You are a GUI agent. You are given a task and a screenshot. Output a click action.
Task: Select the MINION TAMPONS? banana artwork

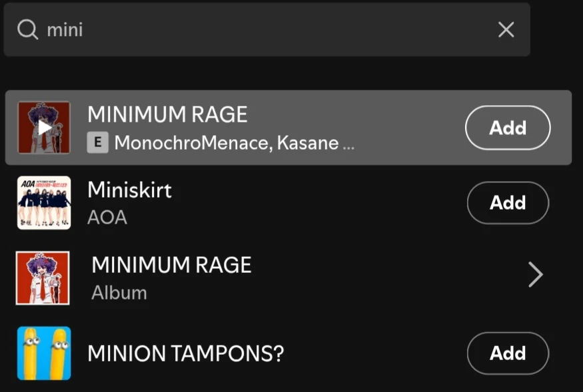[44, 353]
